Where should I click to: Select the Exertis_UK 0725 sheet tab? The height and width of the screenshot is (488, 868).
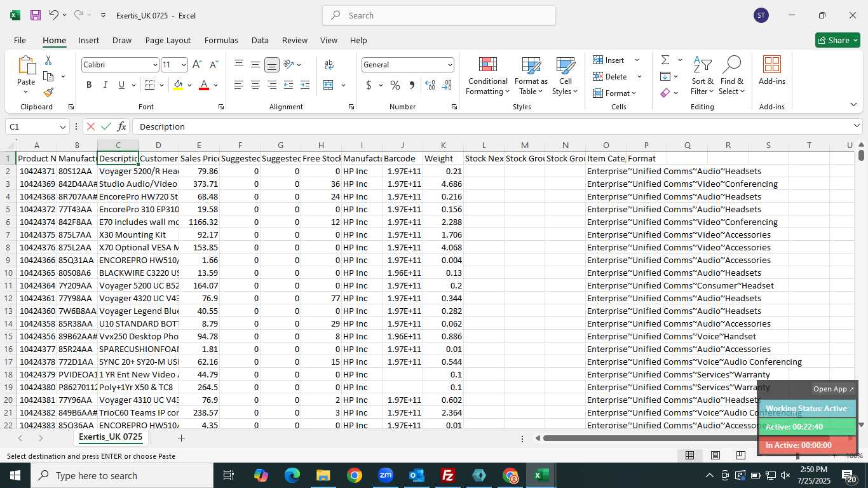click(111, 437)
